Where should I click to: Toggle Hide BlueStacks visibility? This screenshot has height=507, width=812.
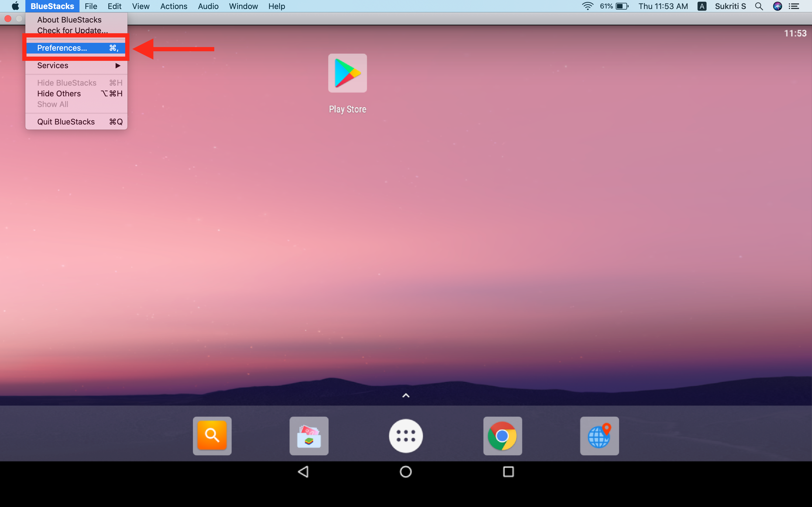[x=67, y=82]
